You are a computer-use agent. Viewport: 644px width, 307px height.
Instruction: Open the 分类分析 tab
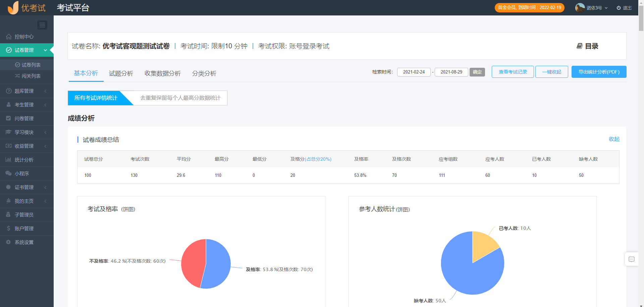[x=204, y=73]
